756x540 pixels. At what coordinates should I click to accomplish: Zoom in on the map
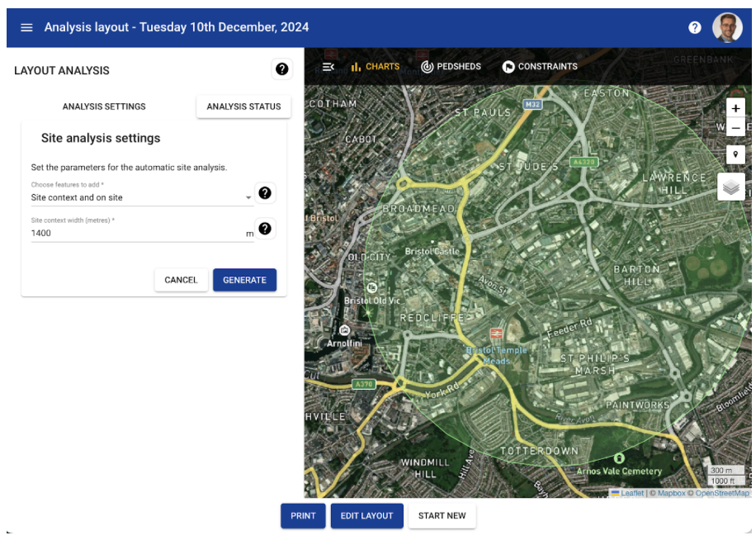[x=735, y=108]
